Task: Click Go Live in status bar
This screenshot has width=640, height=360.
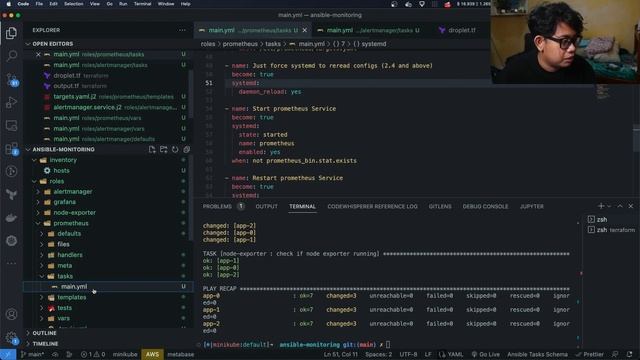Action: coord(486,354)
